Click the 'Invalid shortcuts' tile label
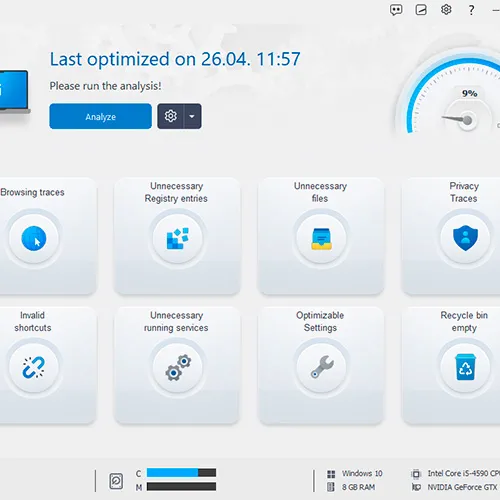This screenshot has height=500, width=500. pos(33,321)
